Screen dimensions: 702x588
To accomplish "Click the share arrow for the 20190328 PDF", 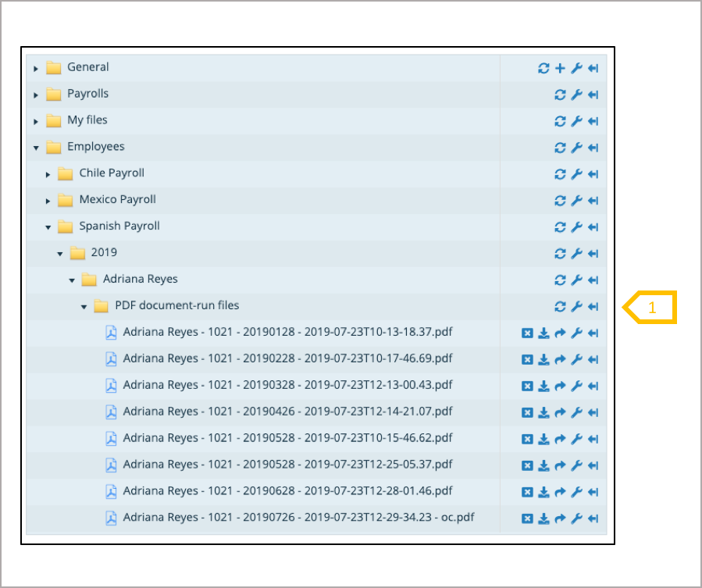I will point(560,387).
